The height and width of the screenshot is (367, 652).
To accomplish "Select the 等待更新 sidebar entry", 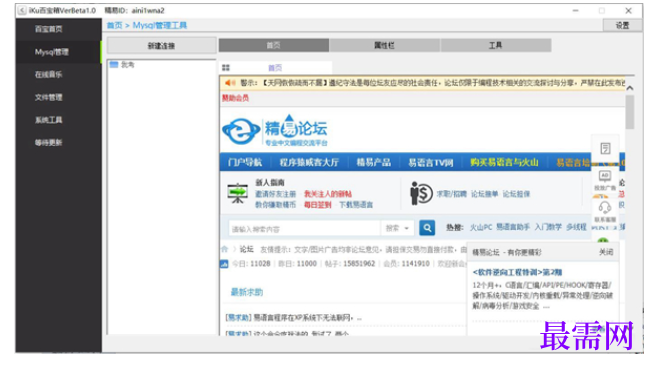I will (x=49, y=143).
